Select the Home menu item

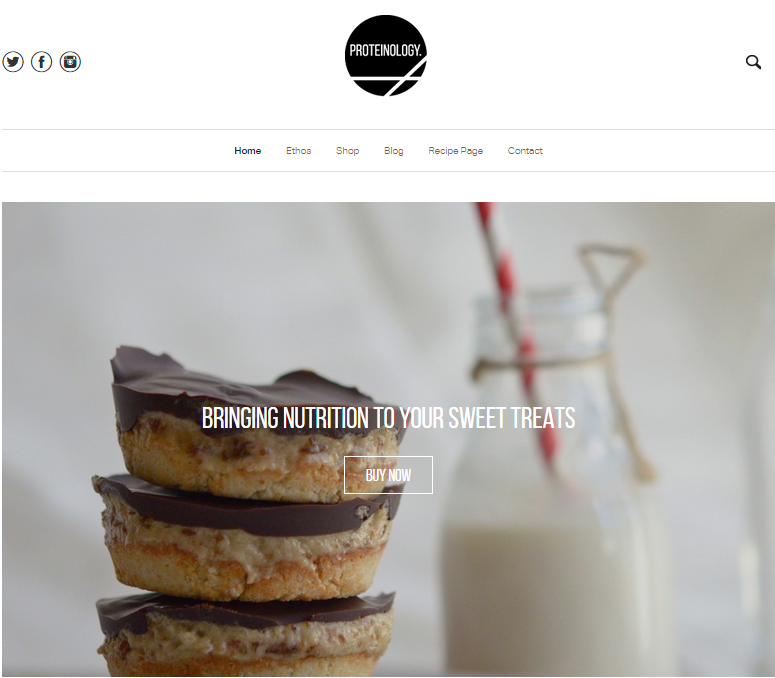pyautogui.click(x=248, y=151)
